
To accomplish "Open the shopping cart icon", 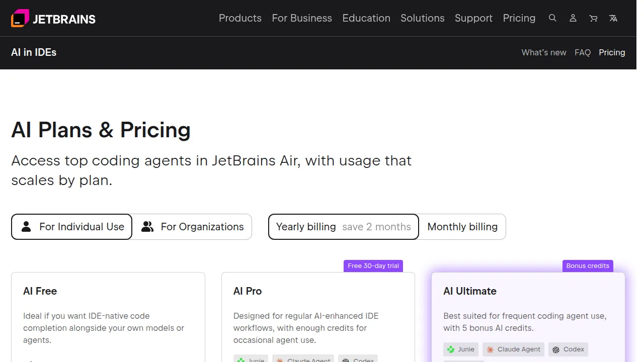I will (x=593, y=18).
